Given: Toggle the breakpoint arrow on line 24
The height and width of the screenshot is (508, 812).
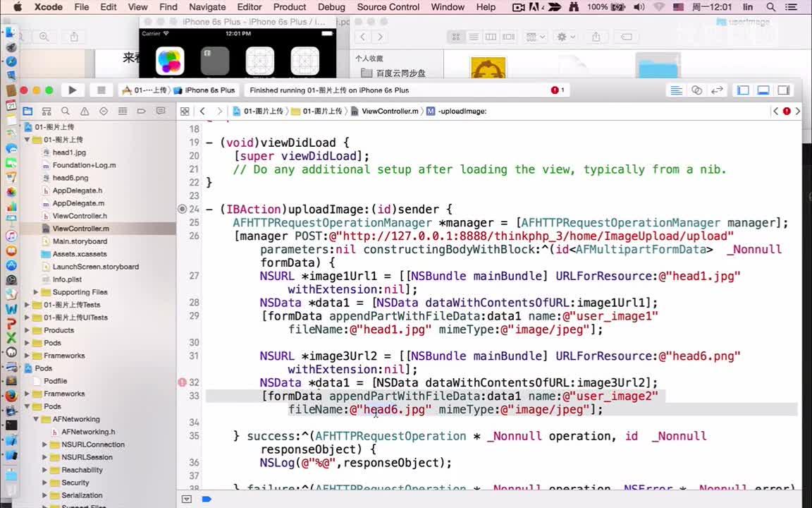Looking at the screenshot, I should (182, 209).
